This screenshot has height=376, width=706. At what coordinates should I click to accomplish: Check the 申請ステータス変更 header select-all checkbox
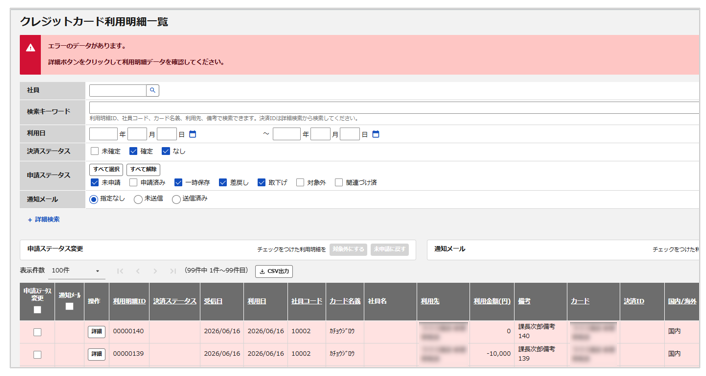[x=37, y=310]
